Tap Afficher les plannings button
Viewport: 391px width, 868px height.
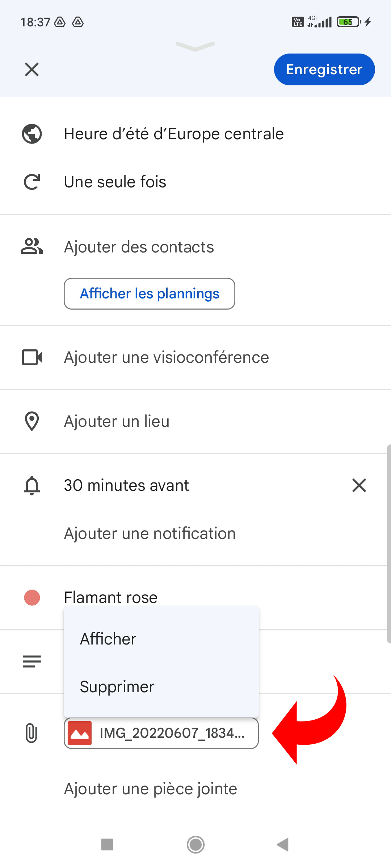(150, 294)
